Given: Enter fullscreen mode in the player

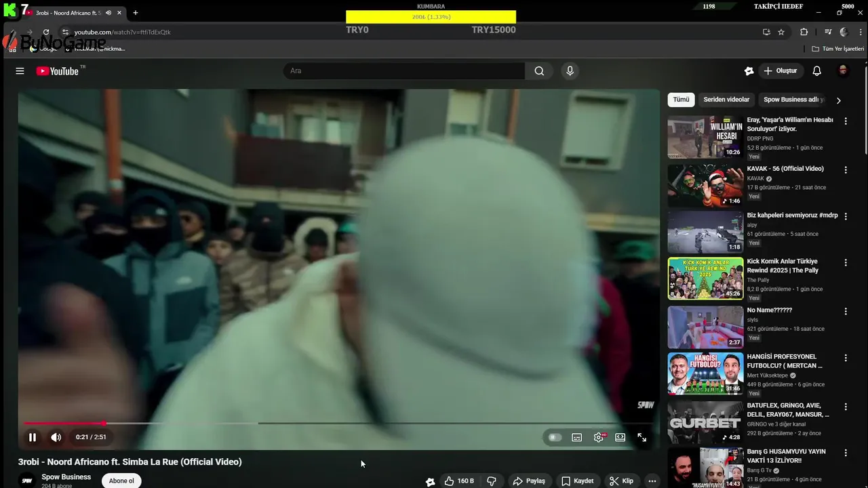Looking at the screenshot, I should (x=642, y=437).
